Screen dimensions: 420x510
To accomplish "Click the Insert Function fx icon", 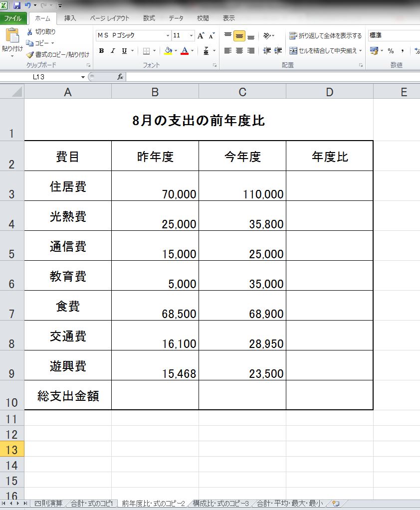I will (120, 77).
